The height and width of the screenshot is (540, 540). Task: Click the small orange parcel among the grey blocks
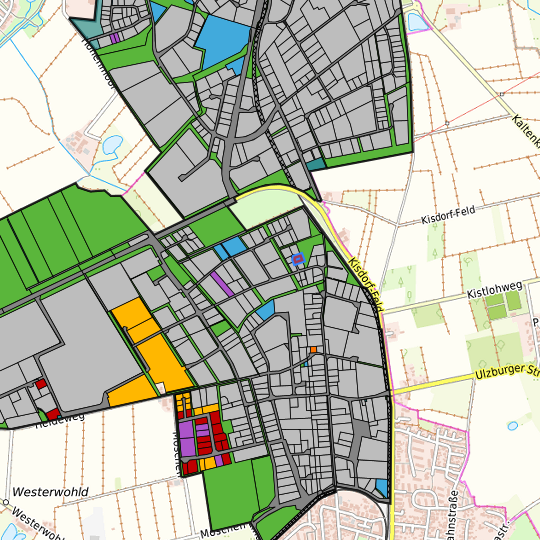[x=313, y=350]
